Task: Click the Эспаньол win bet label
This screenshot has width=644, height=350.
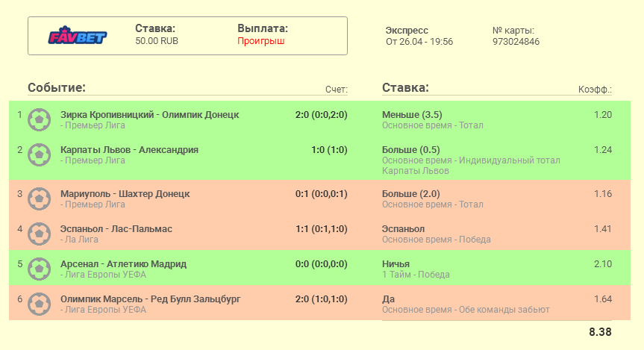Action: 403,229
